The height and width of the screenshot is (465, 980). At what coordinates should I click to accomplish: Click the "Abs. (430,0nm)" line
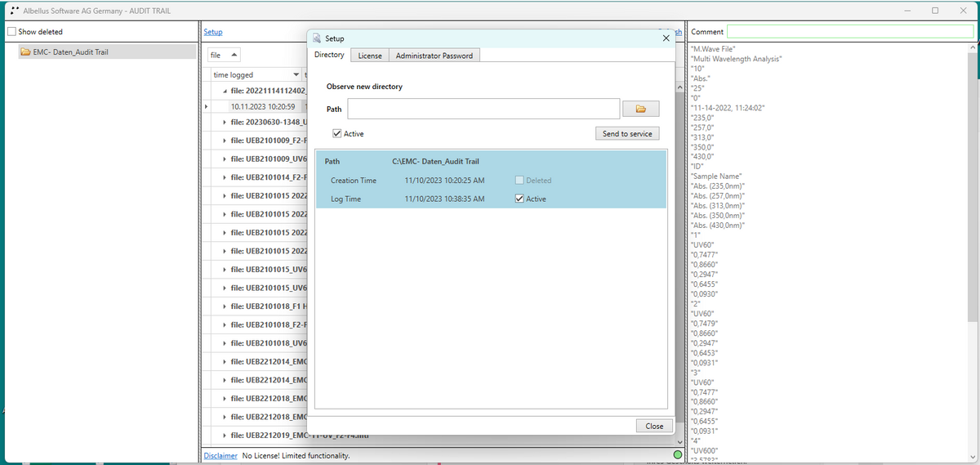click(x=718, y=226)
